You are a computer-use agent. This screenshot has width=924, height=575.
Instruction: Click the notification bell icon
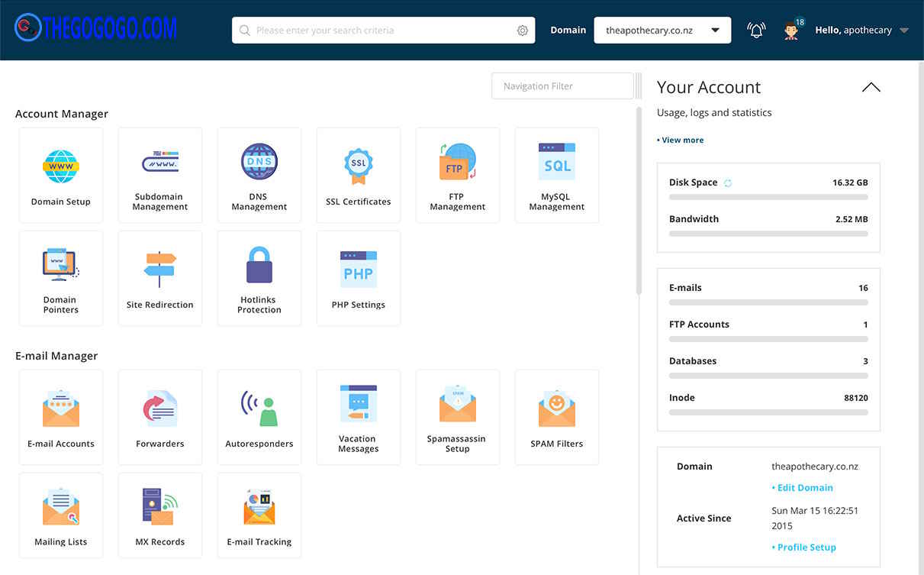point(756,29)
